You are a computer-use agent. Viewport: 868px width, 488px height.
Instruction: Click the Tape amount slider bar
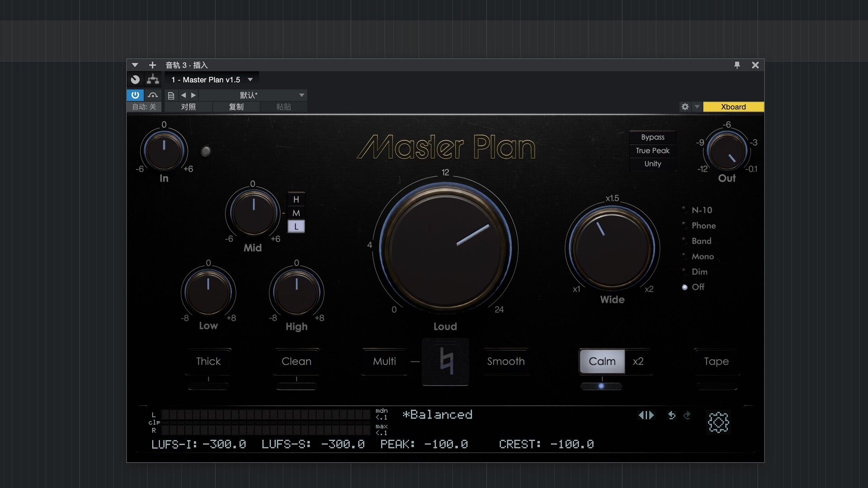tap(717, 386)
